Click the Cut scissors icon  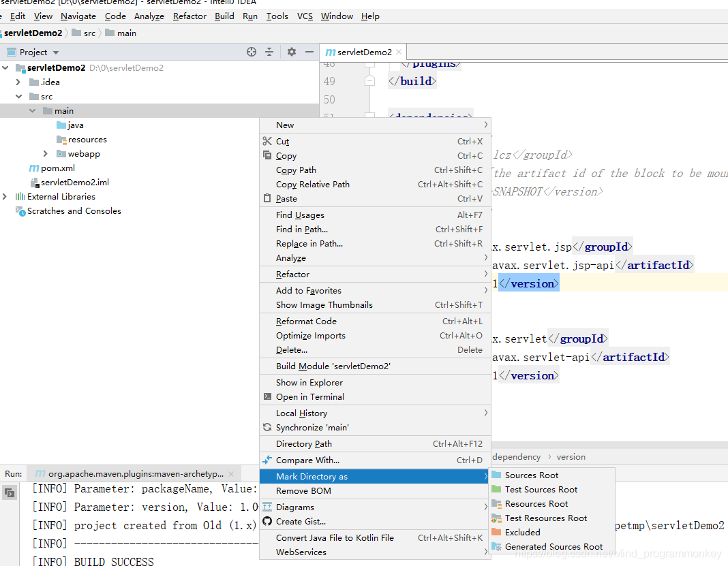(267, 141)
